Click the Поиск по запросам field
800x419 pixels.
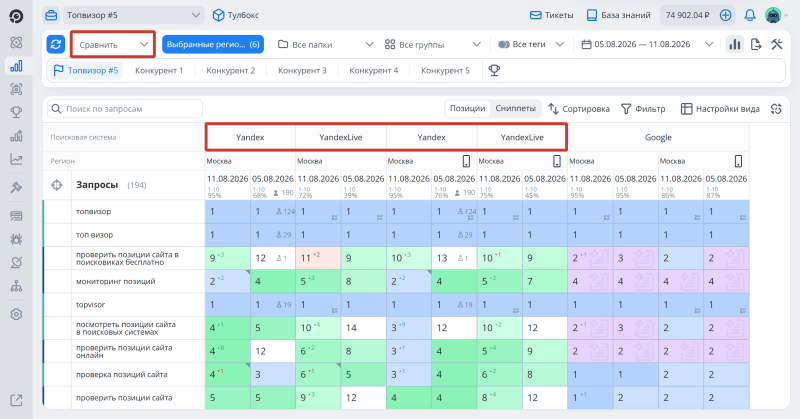125,109
